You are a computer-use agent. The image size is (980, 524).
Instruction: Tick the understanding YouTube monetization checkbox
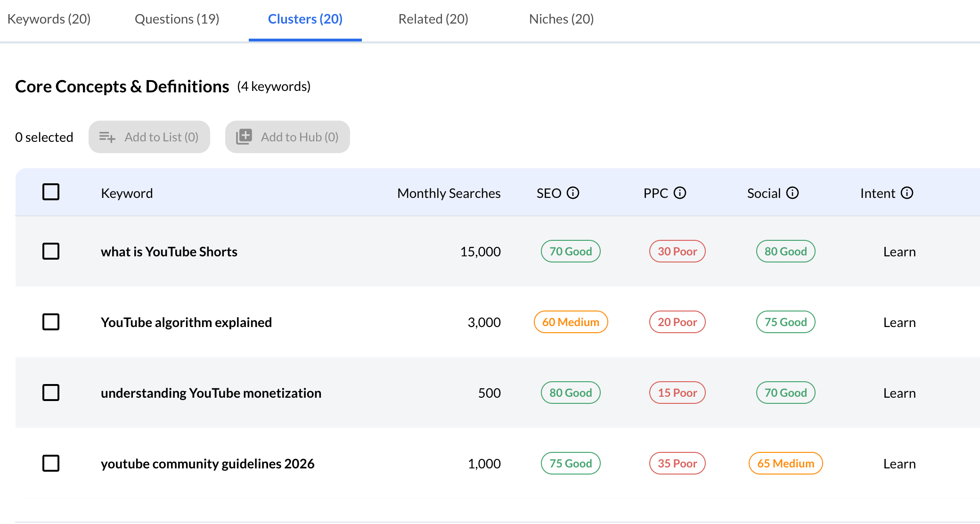coord(51,393)
